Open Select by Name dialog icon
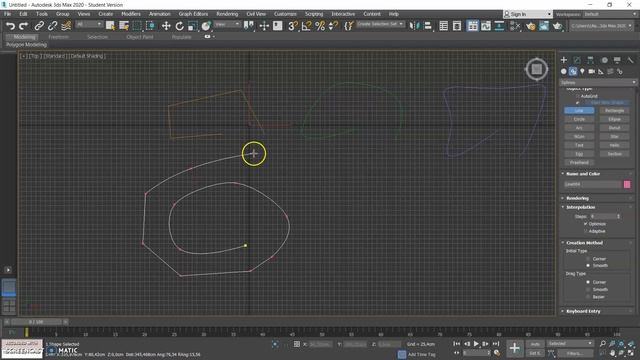640x360 pixels. coord(124,26)
